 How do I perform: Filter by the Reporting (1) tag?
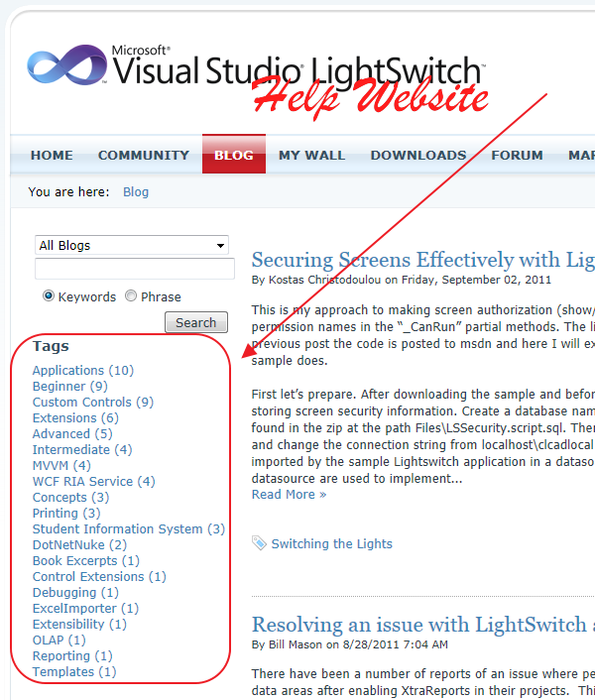pos(72,655)
